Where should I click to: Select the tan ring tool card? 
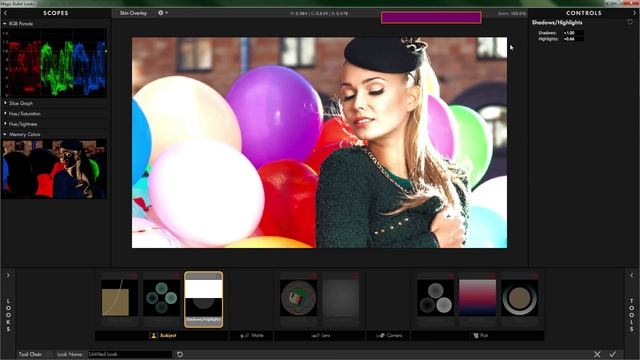tap(519, 298)
